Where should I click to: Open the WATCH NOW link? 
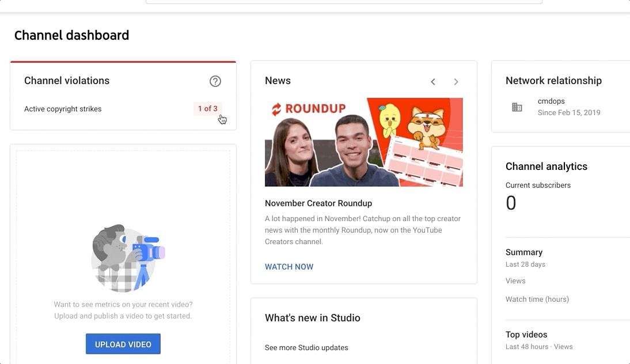289,267
